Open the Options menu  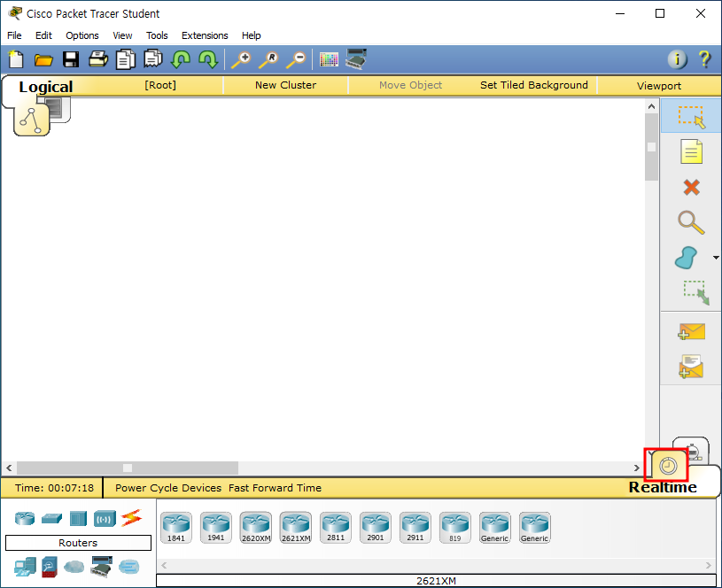click(x=82, y=35)
